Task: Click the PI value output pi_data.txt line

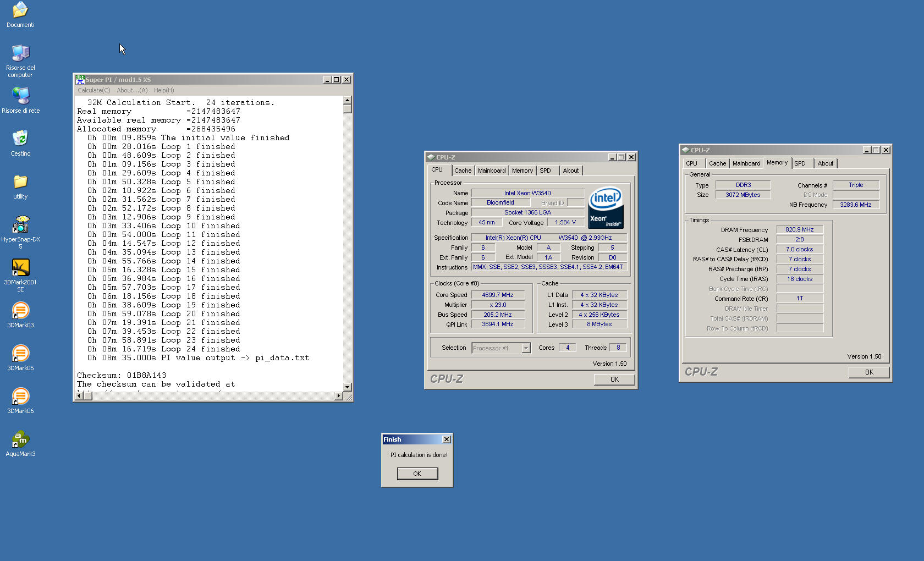Action: pos(198,358)
